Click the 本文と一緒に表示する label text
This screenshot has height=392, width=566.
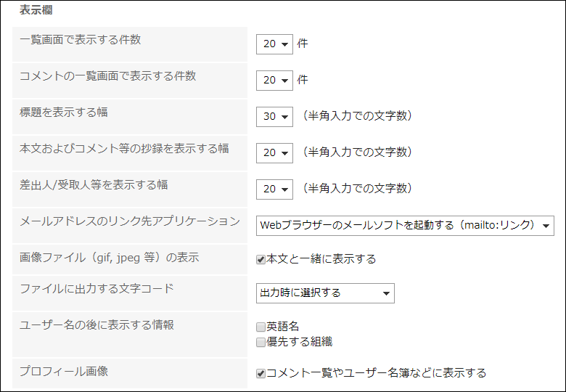321,259
